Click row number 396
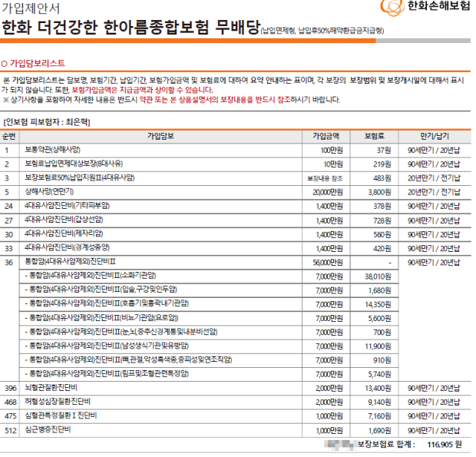Screen dimensions: 476x457 [10, 389]
